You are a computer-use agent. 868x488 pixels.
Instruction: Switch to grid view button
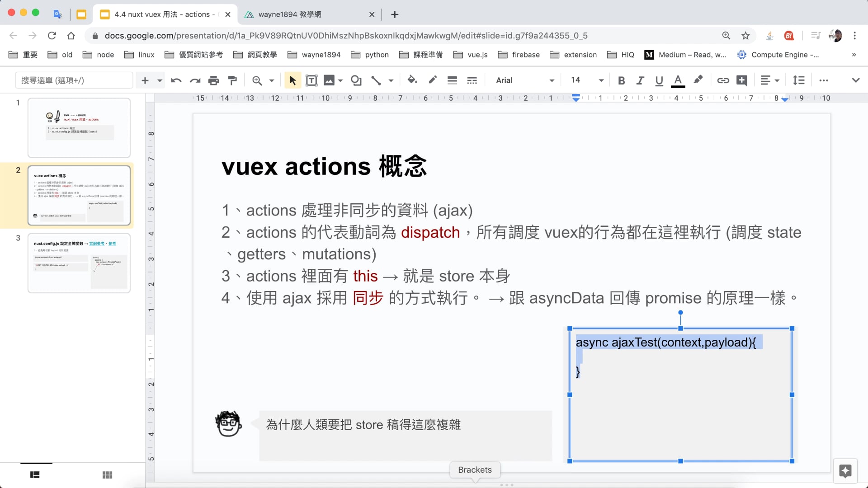coord(107,475)
